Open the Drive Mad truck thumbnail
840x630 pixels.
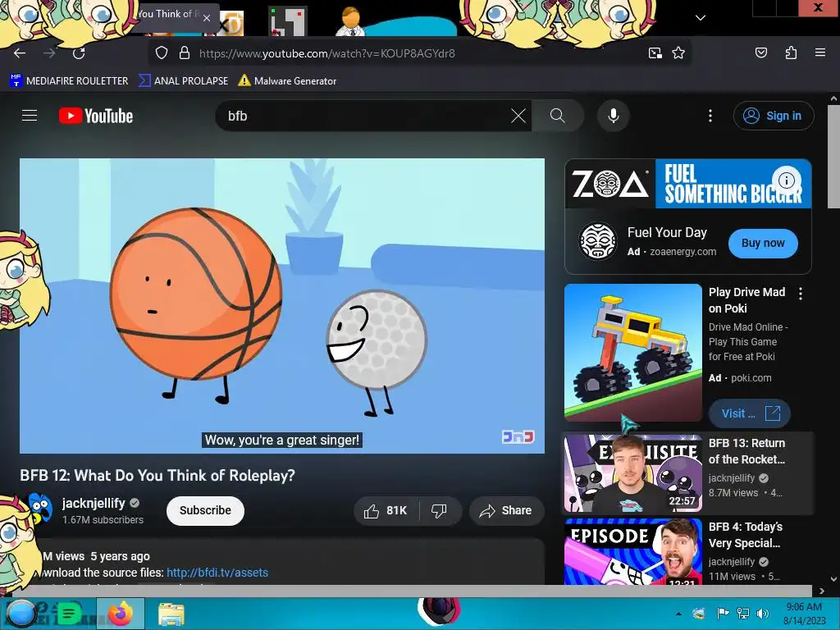[632, 353]
